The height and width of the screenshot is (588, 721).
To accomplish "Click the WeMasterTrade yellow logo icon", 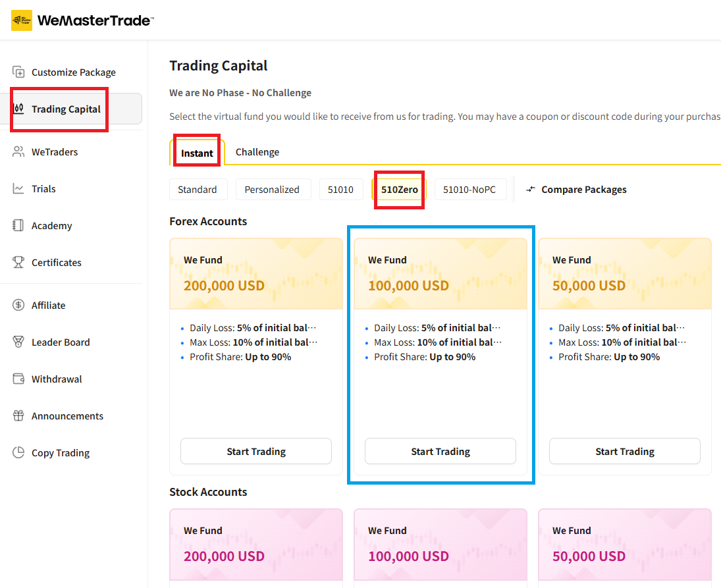I will click(x=22, y=20).
